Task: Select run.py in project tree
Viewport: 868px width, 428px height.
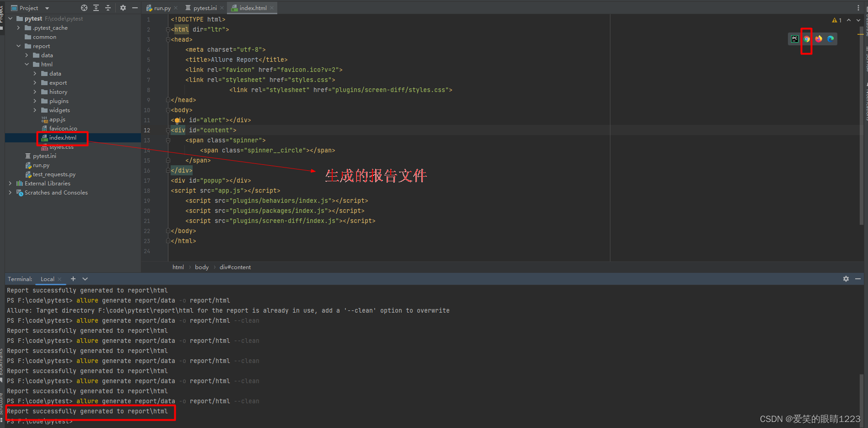Action: pos(41,165)
